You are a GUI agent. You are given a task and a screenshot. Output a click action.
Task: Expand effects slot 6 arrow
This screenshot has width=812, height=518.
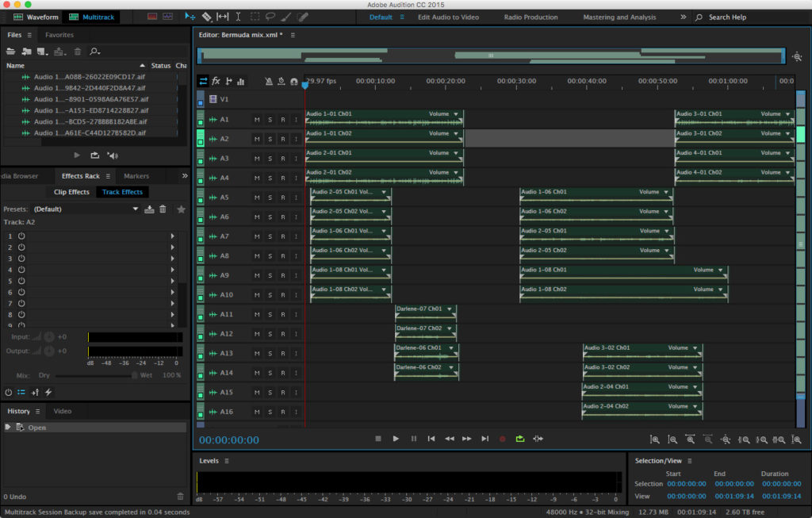(x=172, y=292)
